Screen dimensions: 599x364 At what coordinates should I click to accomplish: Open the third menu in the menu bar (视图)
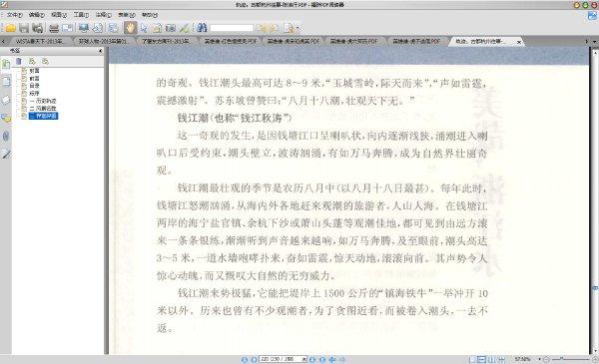click(x=59, y=15)
